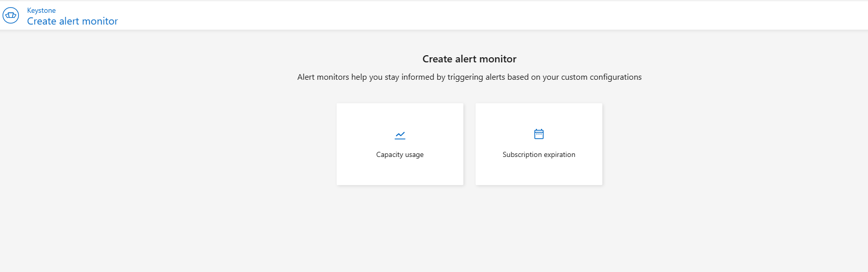868x272 pixels.
Task: Choose the capacity usage monitor type tile
Action: tap(400, 144)
